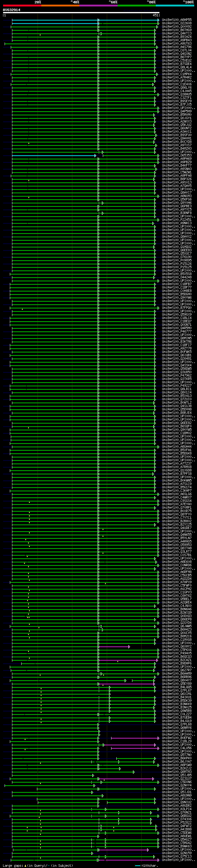Screen dimensions: 197x868
Task: Select label UniRef100_B9SFU0
Action: click(177, 135)
